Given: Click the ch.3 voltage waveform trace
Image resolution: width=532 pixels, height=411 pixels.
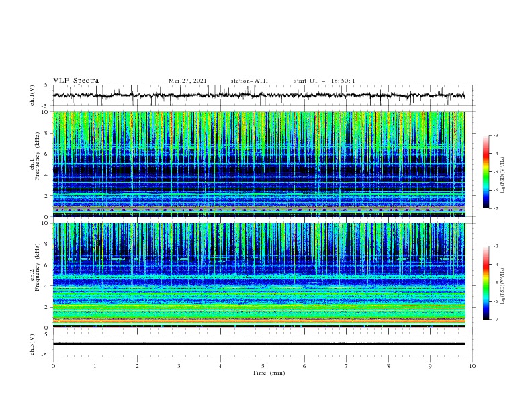Looking at the screenshot, I should pyautogui.click(x=259, y=344).
